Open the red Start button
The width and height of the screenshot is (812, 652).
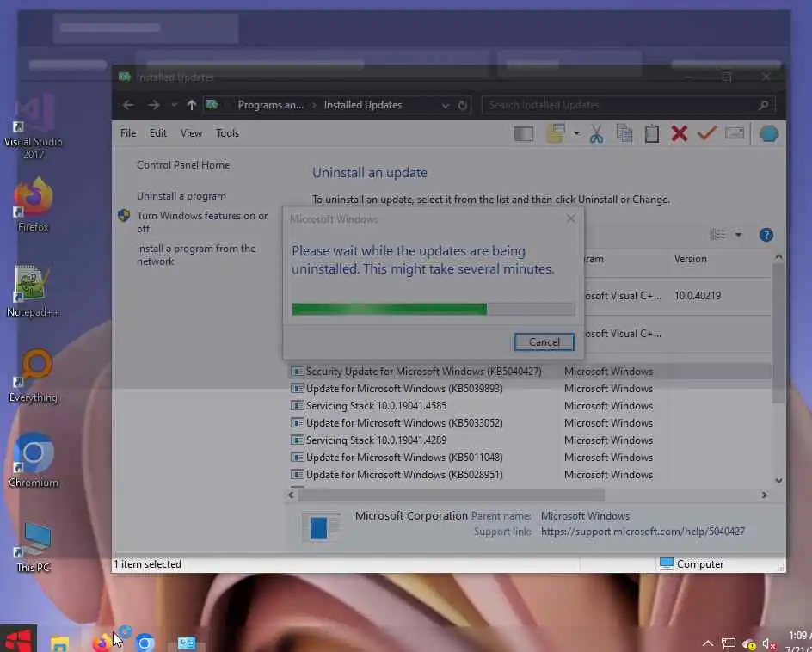(19, 640)
